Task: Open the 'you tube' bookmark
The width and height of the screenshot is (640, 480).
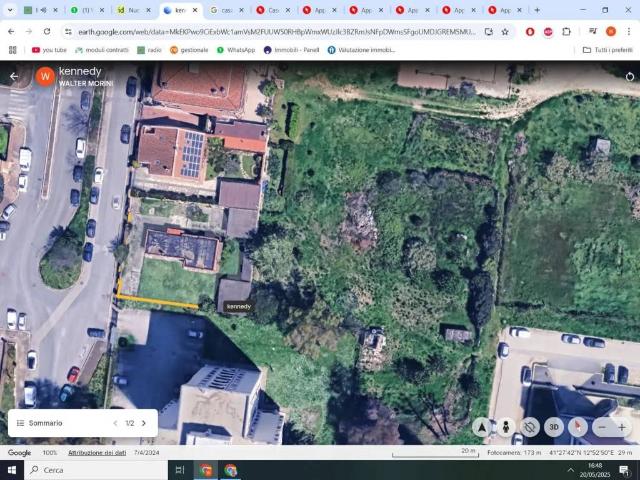Action: (x=48, y=49)
